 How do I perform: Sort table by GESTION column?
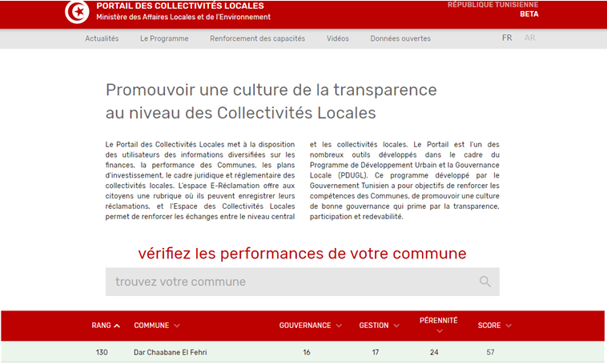(379, 326)
